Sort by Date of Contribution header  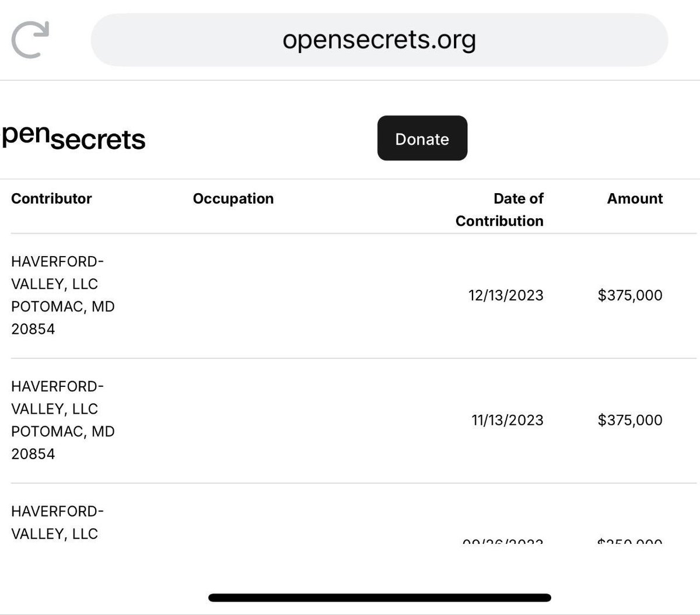499,209
